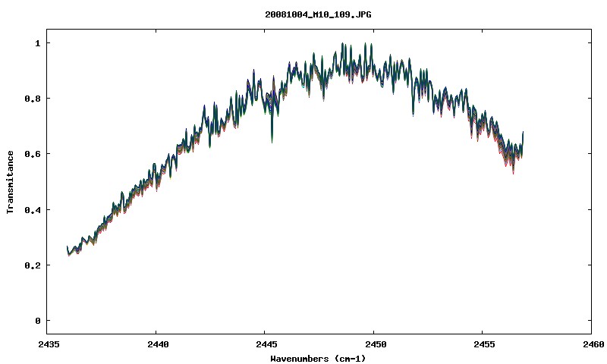Click the y-axis tick label 0.8

click(33, 99)
